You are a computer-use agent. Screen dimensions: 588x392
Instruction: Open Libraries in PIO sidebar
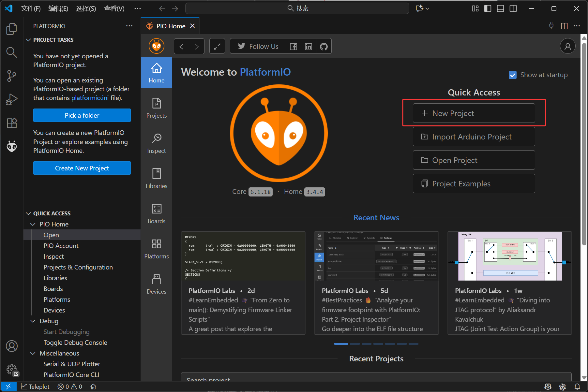[157, 178]
